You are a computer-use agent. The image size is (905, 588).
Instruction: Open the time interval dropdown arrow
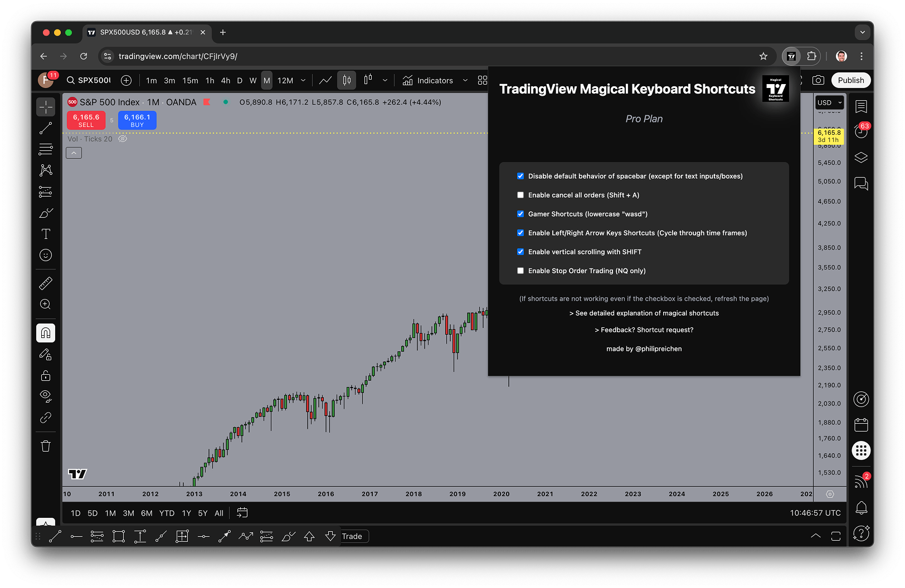pyautogui.click(x=303, y=80)
